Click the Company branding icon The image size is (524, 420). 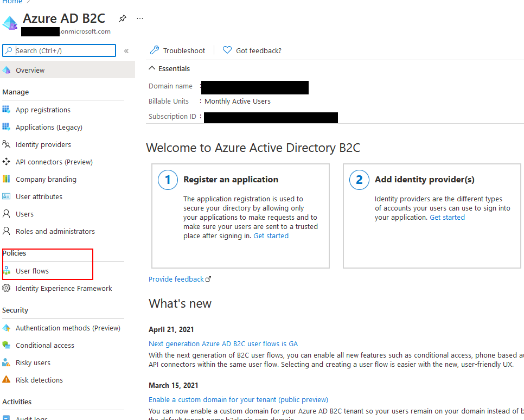tap(7, 179)
